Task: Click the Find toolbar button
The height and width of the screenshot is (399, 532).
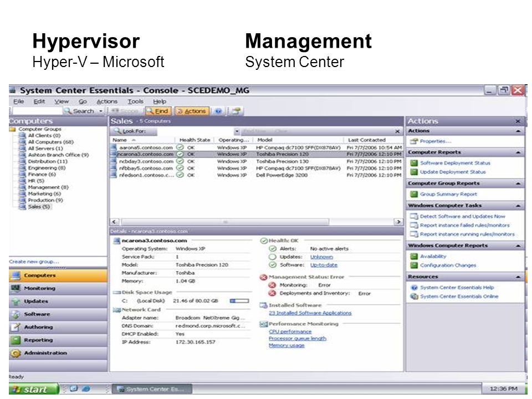Action: click(157, 111)
